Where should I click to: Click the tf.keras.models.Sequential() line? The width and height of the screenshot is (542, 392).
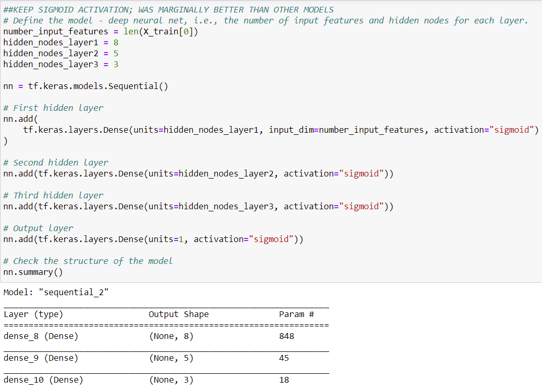86,86
